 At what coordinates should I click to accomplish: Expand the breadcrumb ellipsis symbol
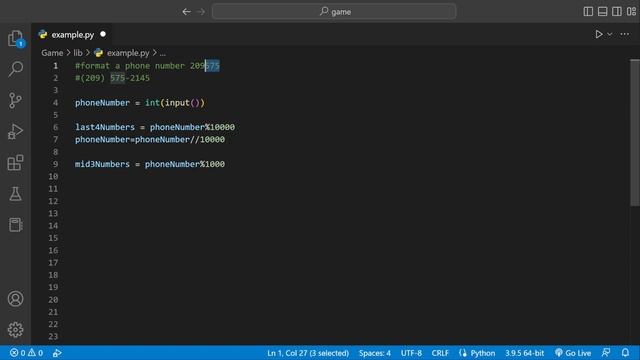pos(162,53)
